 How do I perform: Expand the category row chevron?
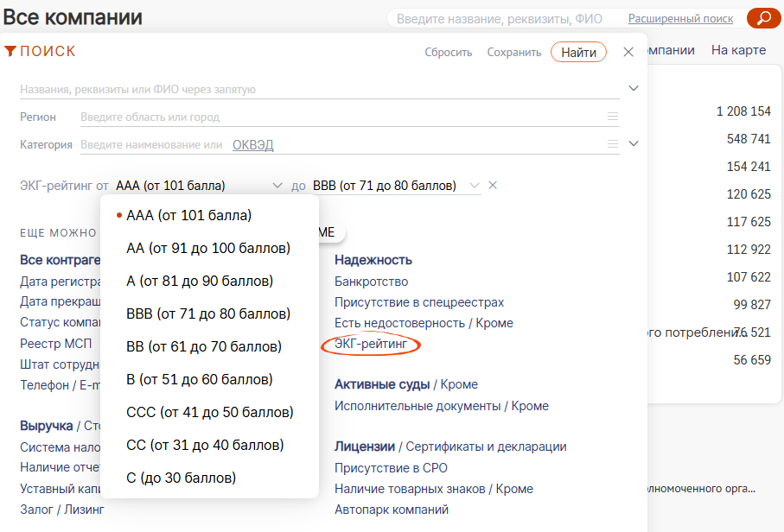tap(634, 144)
